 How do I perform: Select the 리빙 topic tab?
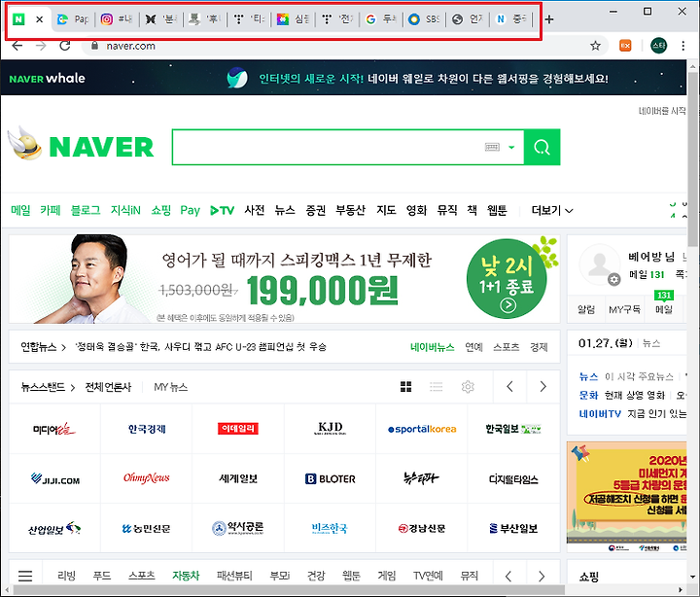click(66, 576)
